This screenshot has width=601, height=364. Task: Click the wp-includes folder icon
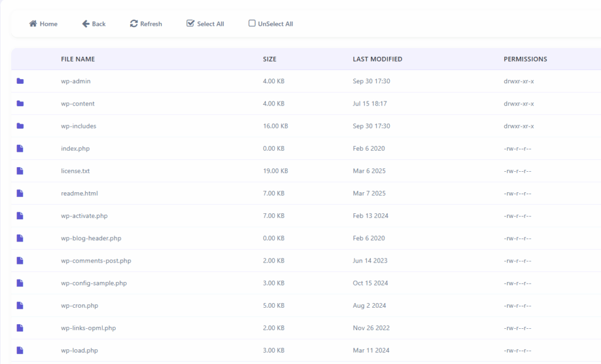[20, 126]
